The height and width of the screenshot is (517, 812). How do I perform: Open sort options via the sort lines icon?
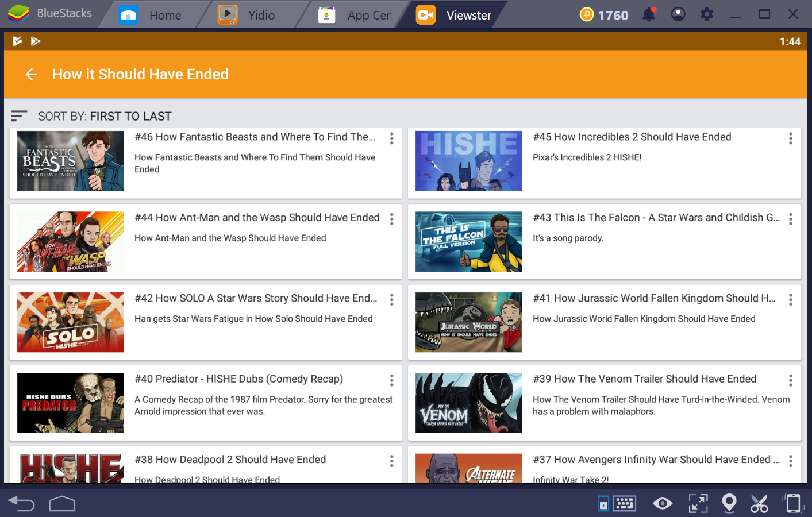point(19,116)
